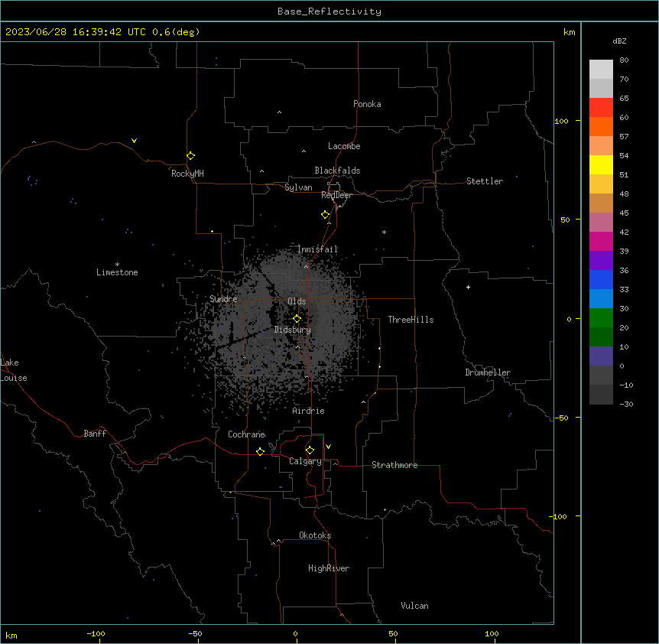Click the green 30 dBZ legend swatch
The width and height of the screenshot is (659, 644).
click(601, 318)
